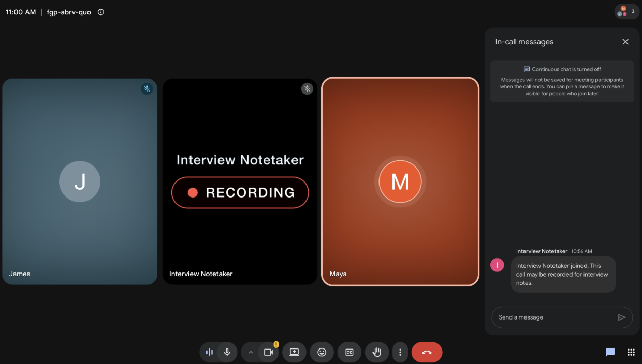Screen dimensions: 642x364
Task: Start presenting your screen
Action: pos(294,352)
